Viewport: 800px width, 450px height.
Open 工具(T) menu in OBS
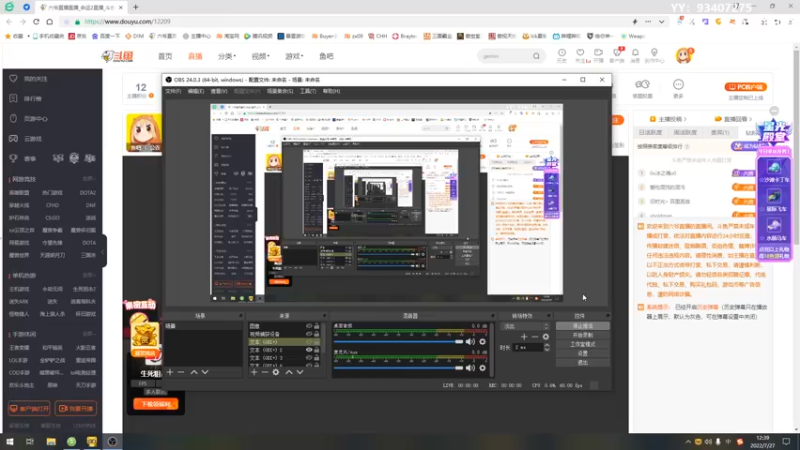coord(308,91)
